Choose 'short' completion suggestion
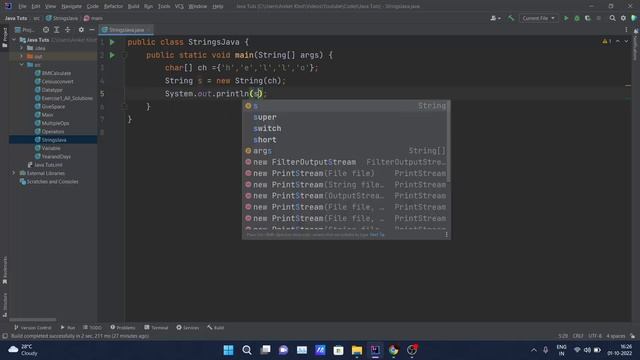 [345, 140]
